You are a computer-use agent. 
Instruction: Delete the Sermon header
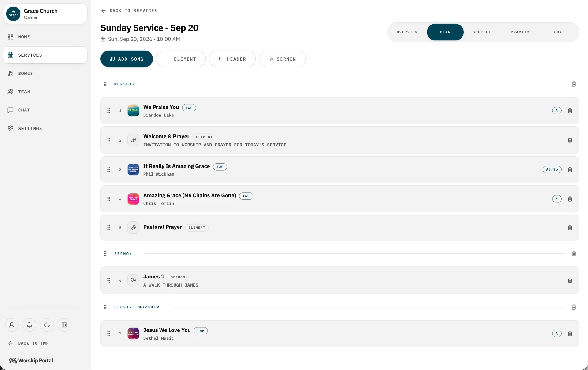[x=574, y=254]
